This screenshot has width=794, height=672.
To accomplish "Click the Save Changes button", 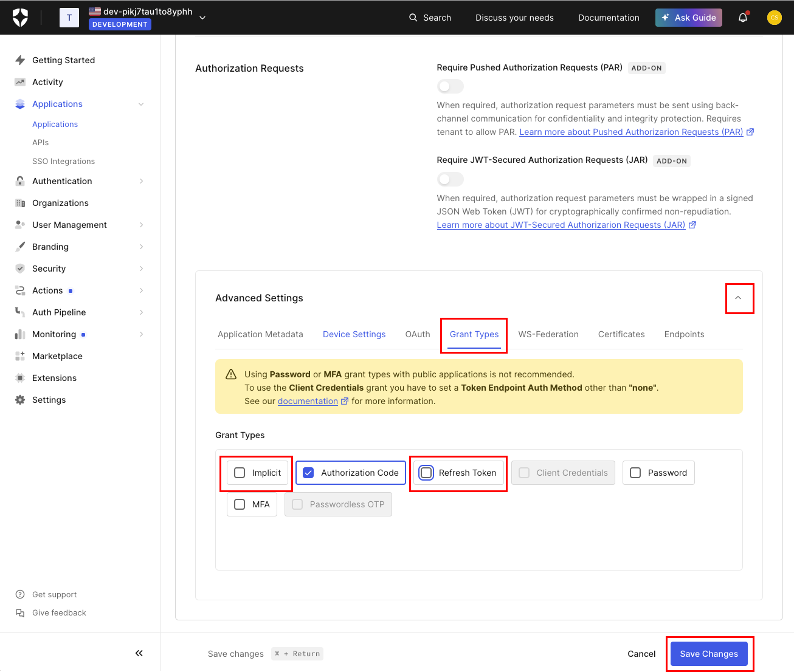I will [709, 654].
